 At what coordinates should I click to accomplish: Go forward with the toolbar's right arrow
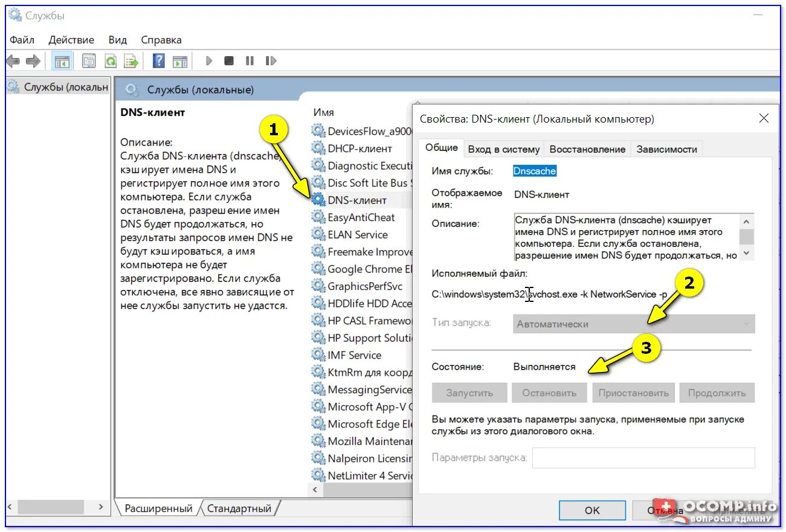[x=33, y=61]
